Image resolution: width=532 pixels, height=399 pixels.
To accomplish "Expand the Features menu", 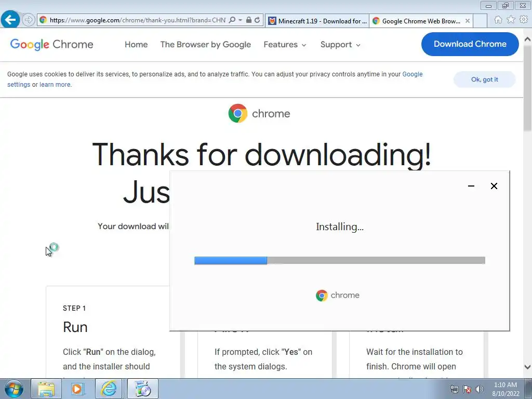I will (x=285, y=45).
